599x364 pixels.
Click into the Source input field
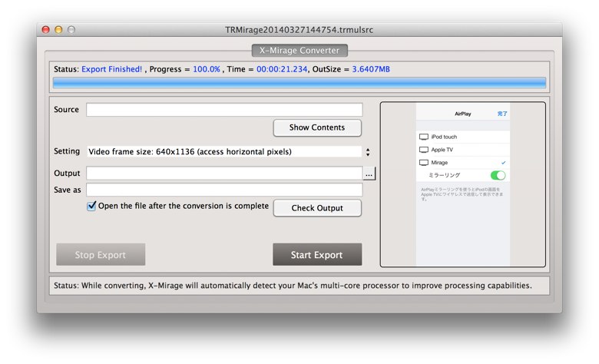(x=224, y=110)
